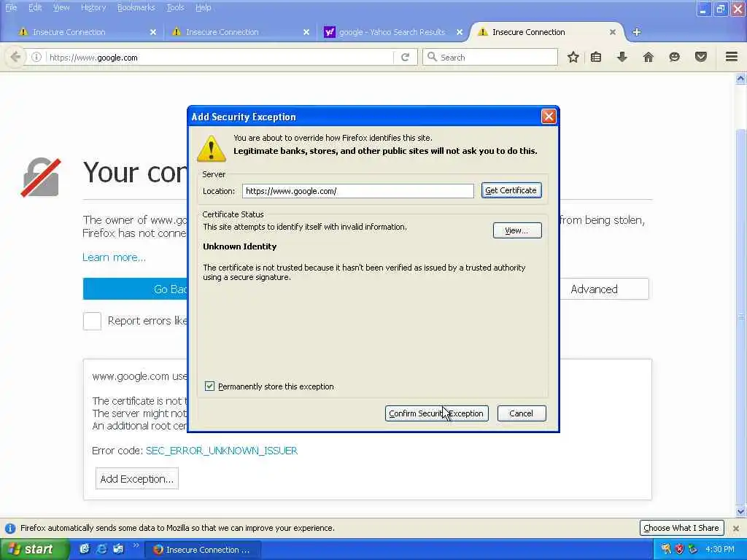
Task: Click the search magnifier icon
Action: coord(432,57)
